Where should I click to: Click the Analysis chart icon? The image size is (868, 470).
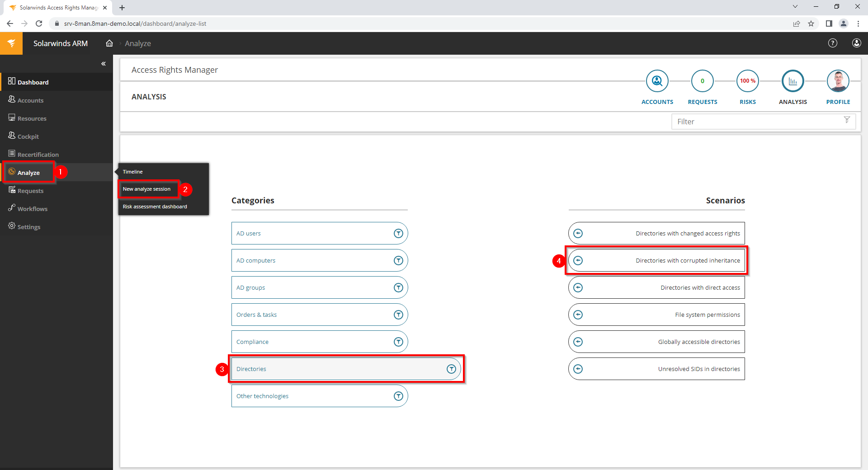793,81
